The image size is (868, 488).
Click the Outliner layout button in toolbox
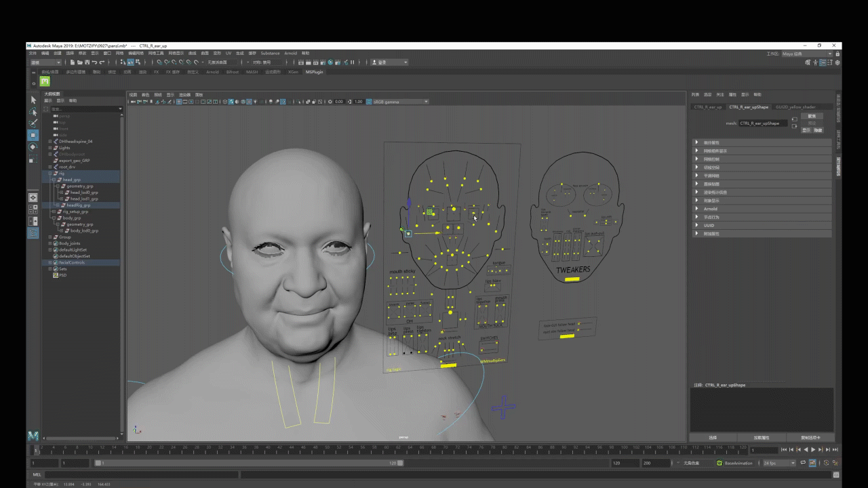(x=33, y=232)
